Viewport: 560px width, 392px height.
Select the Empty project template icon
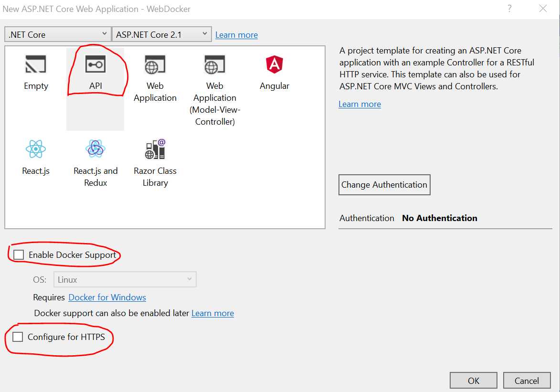tap(36, 64)
